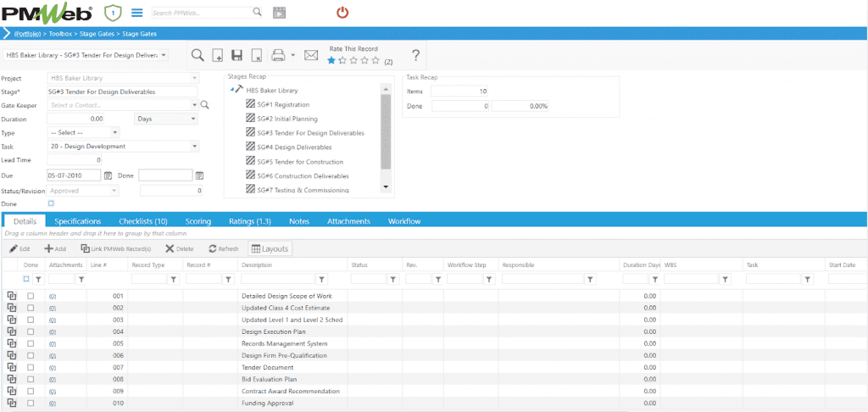Screen dimensions: 868x412
Task: Open the Task dropdown
Action: click(194, 147)
